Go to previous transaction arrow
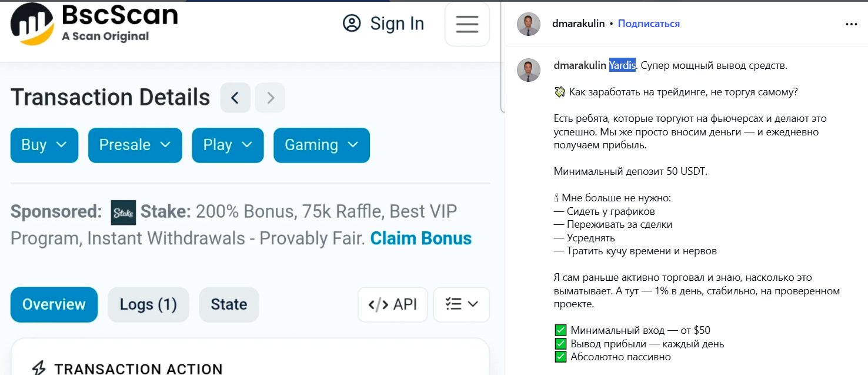The image size is (868, 375). pyautogui.click(x=235, y=98)
